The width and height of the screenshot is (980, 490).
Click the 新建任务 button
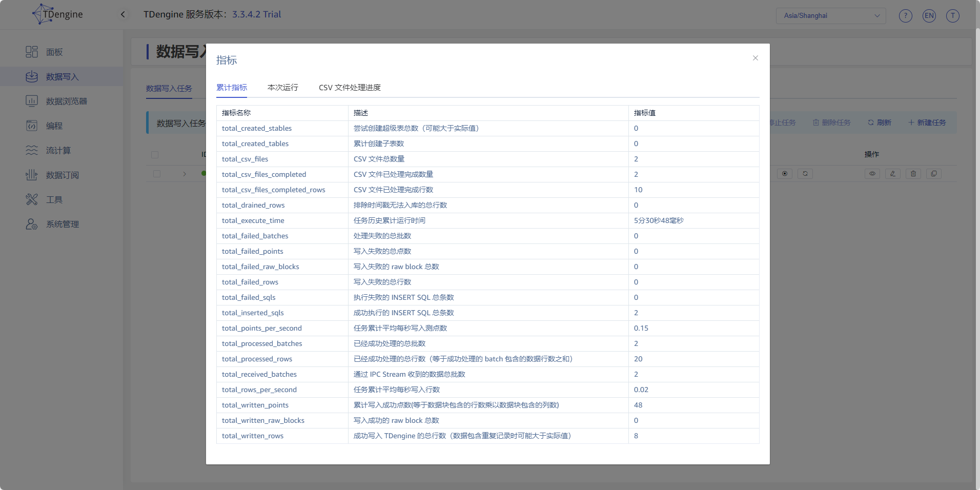point(927,122)
